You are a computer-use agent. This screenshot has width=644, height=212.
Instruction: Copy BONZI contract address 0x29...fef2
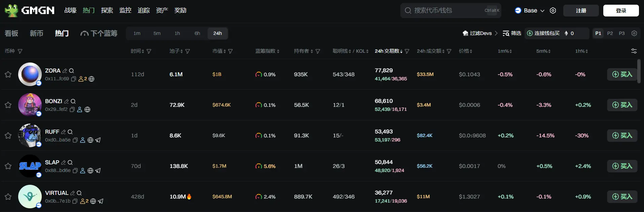72,110
